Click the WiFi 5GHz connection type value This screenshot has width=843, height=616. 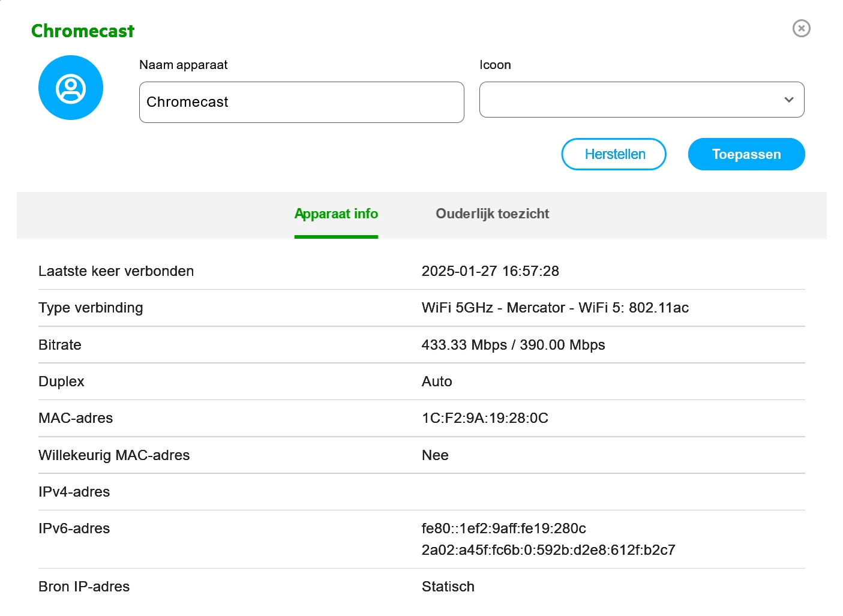[555, 308]
